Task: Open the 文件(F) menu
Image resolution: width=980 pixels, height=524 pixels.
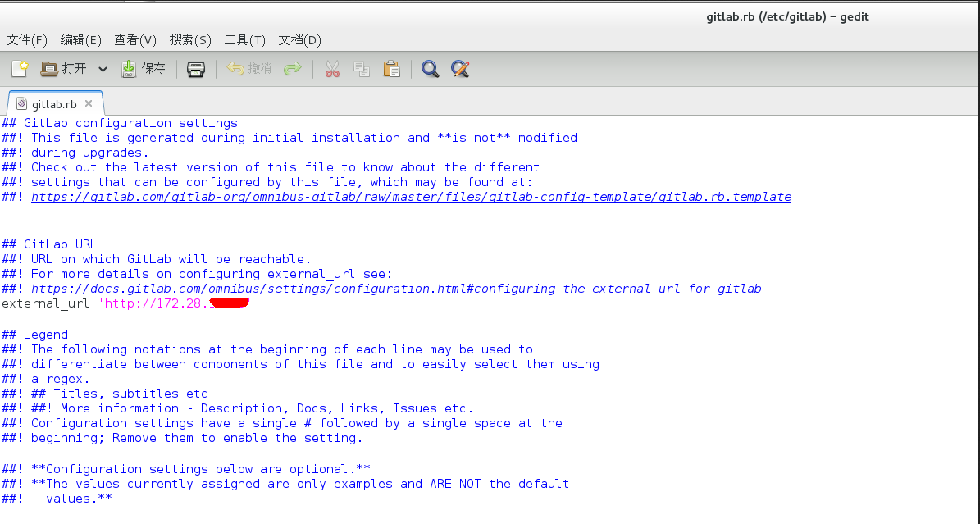Action: 27,40
